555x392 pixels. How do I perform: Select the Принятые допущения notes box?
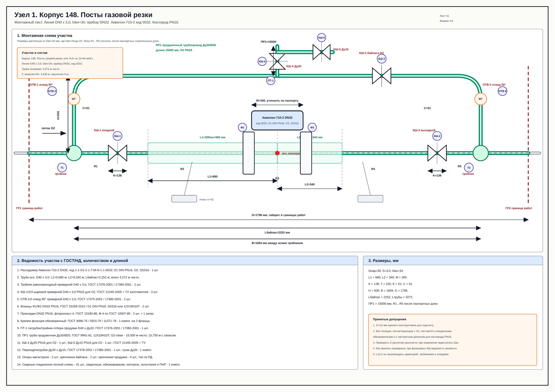click(452, 340)
